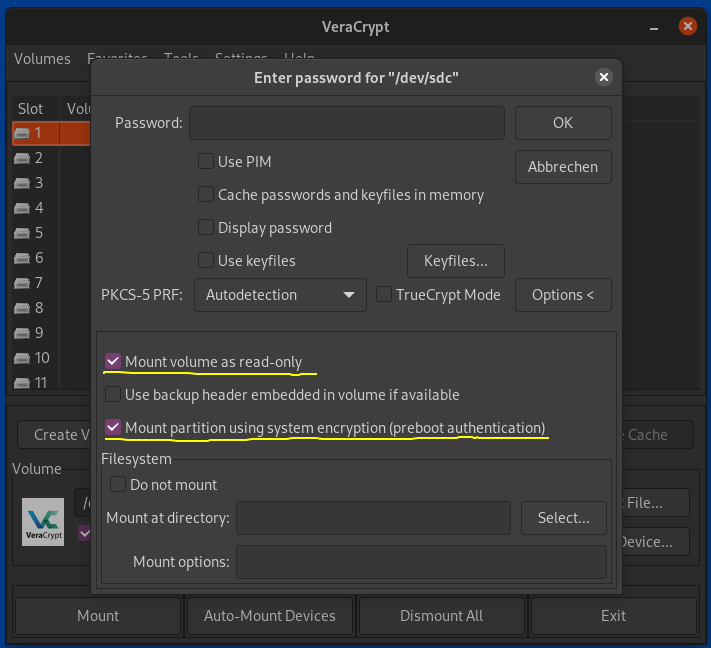Focus the Password input field
Image resolution: width=711 pixels, height=648 pixels.
[x=347, y=123]
